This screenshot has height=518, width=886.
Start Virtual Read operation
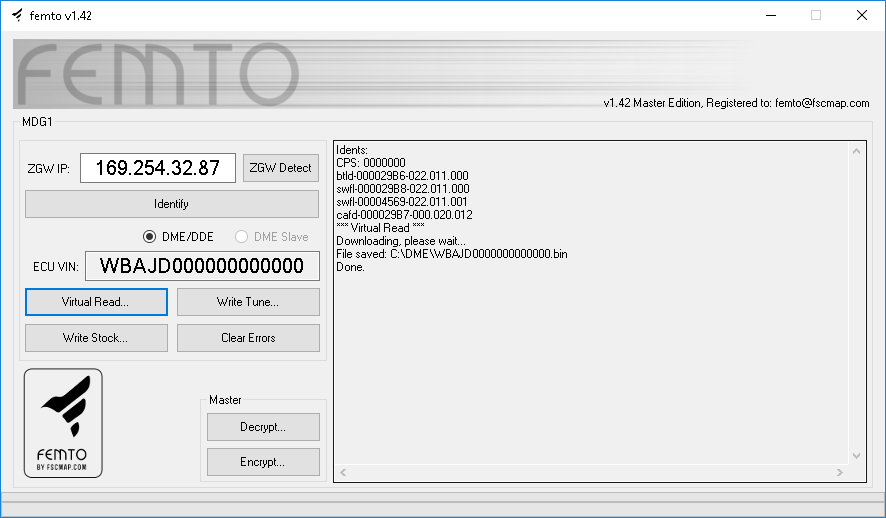pyautogui.click(x=96, y=302)
